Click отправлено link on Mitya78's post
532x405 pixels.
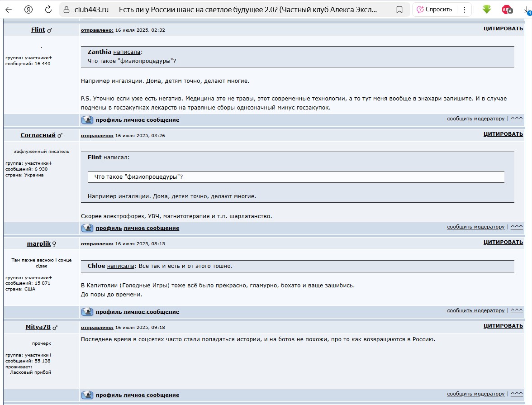pyautogui.click(x=97, y=327)
